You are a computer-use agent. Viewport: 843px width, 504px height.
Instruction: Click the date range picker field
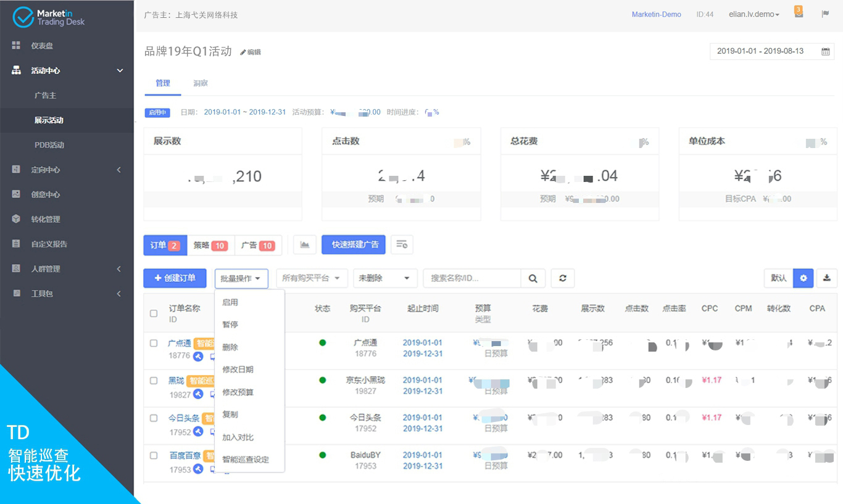tap(772, 51)
